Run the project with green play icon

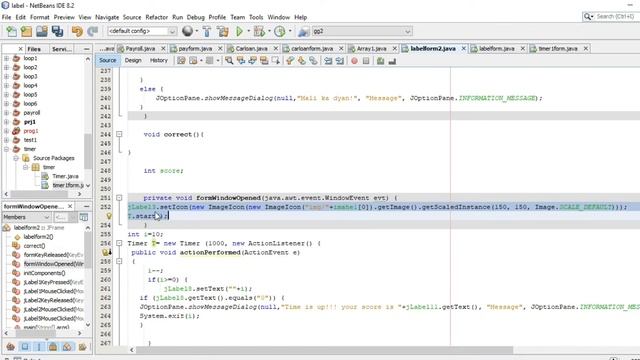click(239, 31)
